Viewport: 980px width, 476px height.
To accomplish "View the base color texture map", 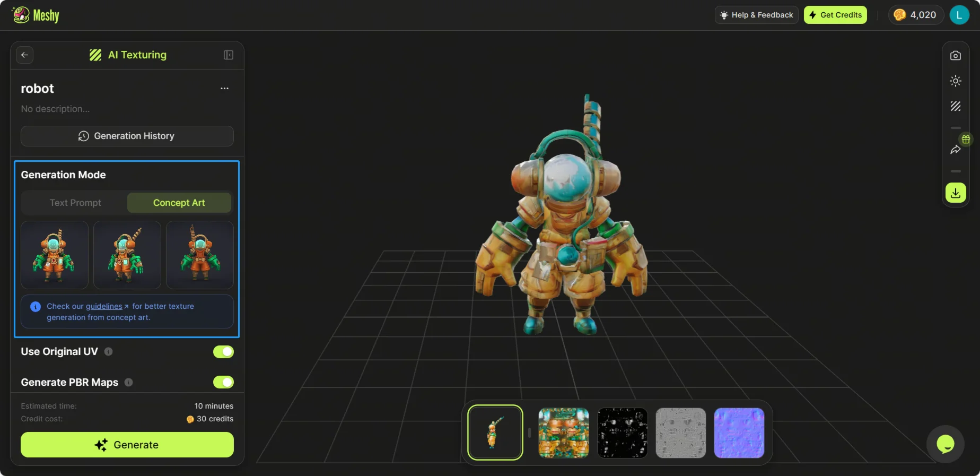I will pyautogui.click(x=564, y=433).
